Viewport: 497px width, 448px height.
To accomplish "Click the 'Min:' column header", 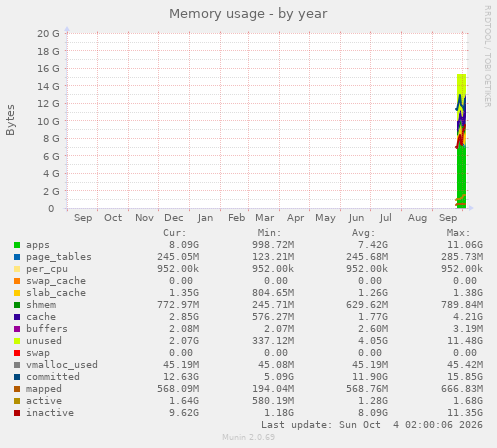I will [270, 233].
